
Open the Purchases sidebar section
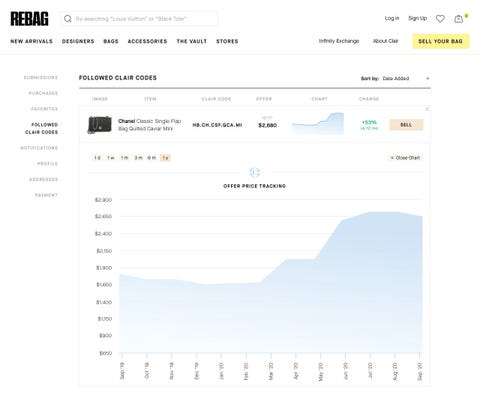click(43, 93)
